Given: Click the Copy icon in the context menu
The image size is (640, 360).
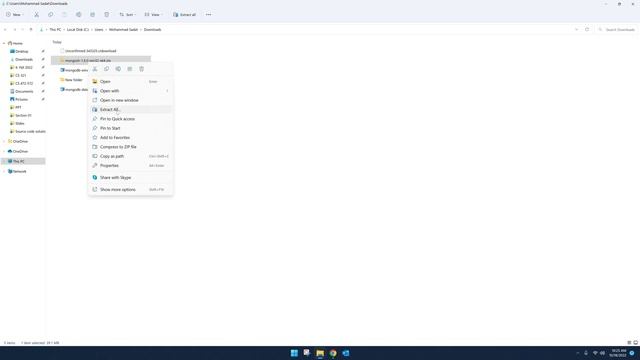Looking at the screenshot, I should click(x=107, y=69).
